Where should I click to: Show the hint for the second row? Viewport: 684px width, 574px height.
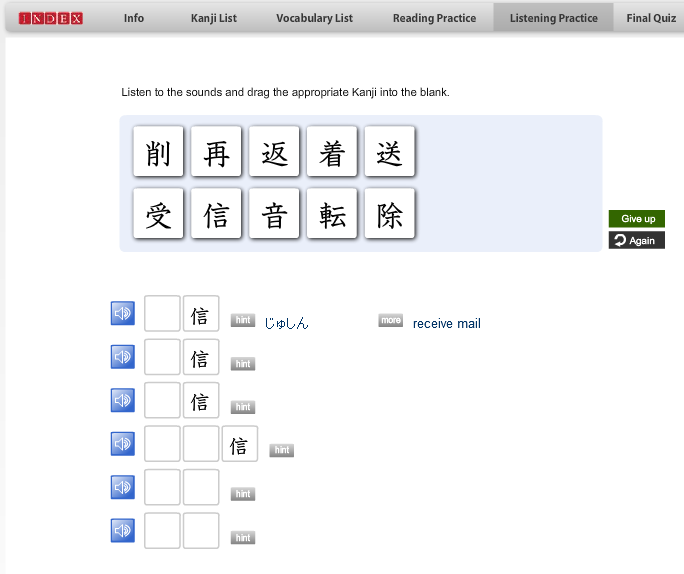243,364
